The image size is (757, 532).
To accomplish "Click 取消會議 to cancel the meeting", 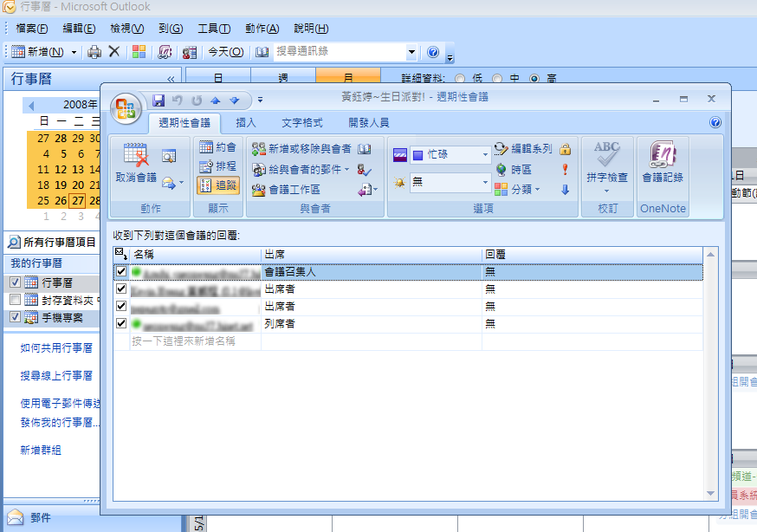I will [x=136, y=163].
